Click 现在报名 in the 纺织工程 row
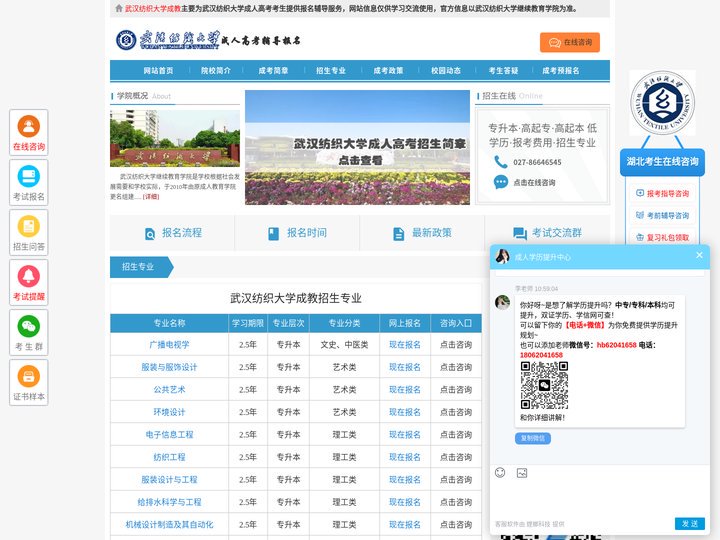The height and width of the screenshot is (540, 720). click(x=405, y=457)
